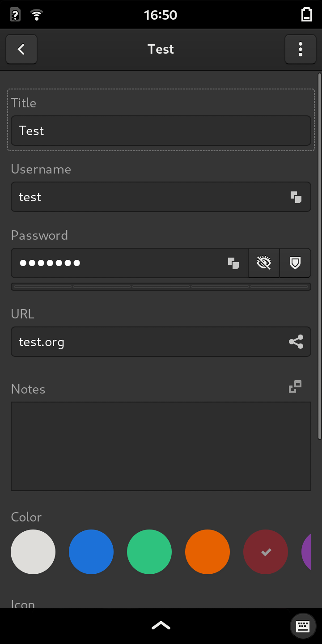The image size is (322, 644).
Task: Select the white color swatch
Action: tap(33, 552)
